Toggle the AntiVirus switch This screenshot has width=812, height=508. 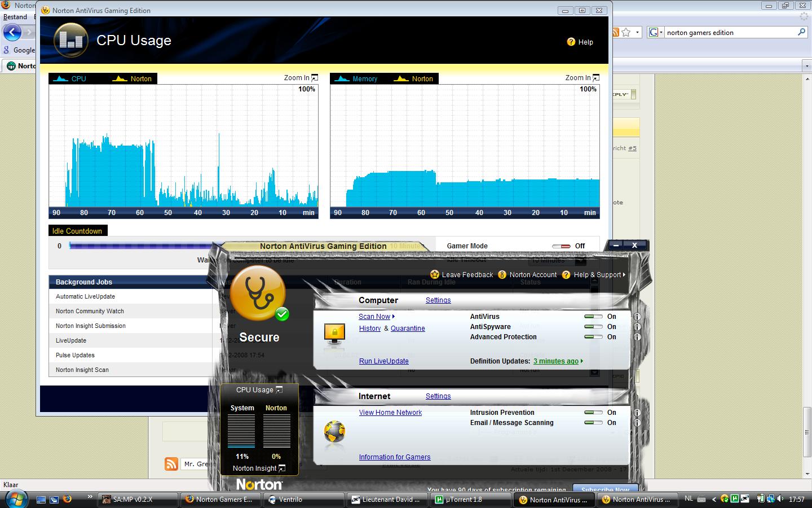tap(593, 317)
